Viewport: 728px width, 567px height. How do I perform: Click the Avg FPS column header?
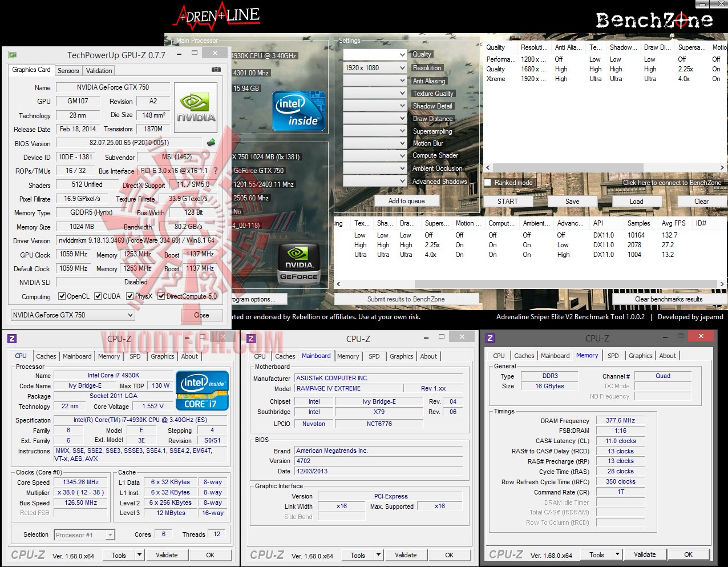[x=674, y=223]
